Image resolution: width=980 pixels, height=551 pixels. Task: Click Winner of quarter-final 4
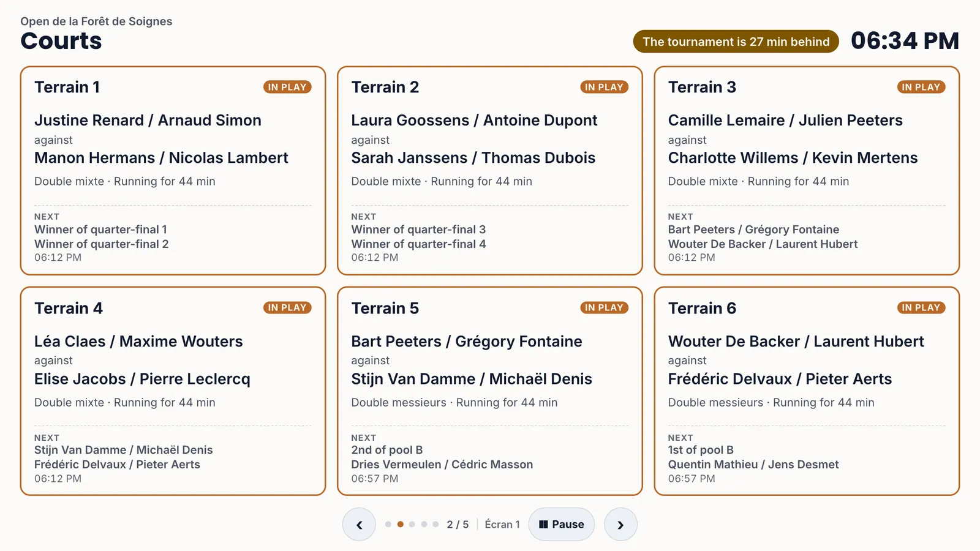click(x=418, y=244)
